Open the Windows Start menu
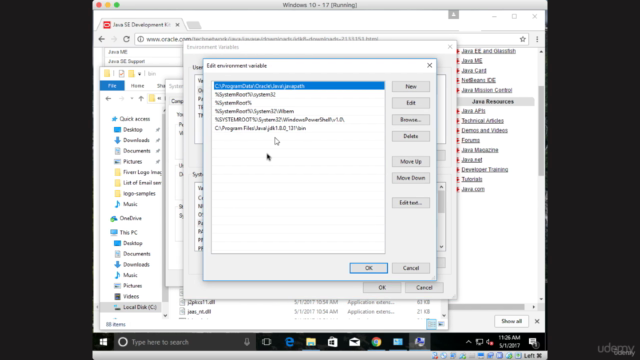Screen dimensions: 640x360 pyautogui.click(x=103, y=342)
